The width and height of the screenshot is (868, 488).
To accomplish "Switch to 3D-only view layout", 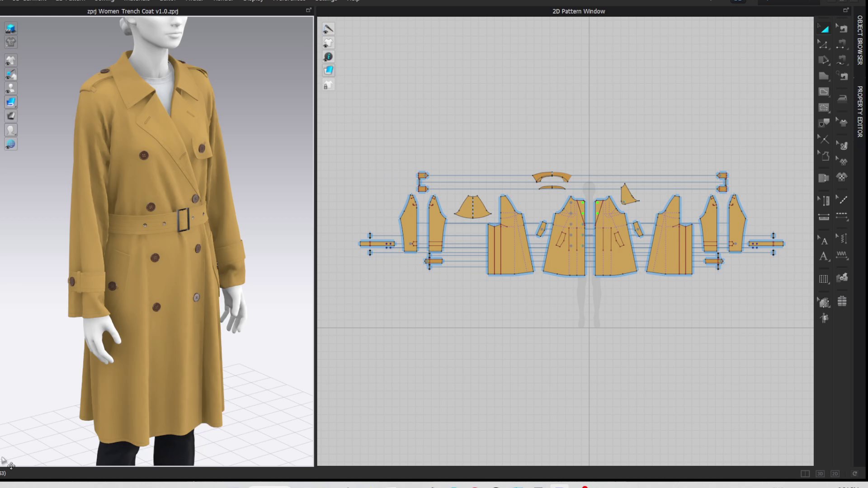I will 820,474.
